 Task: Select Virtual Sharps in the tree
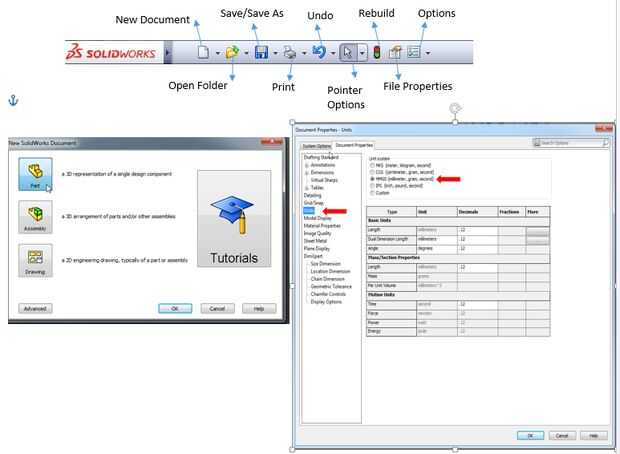(324, 180)
